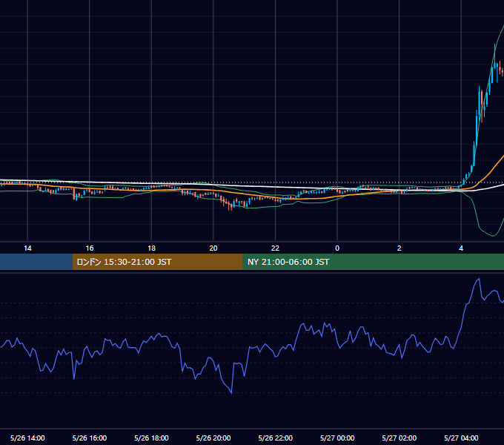Click the 14 hour label on the price chart axis
Image resolution: width=504 pixels, height=445 pixels.
pyautogui.click(x=27, y=248)
